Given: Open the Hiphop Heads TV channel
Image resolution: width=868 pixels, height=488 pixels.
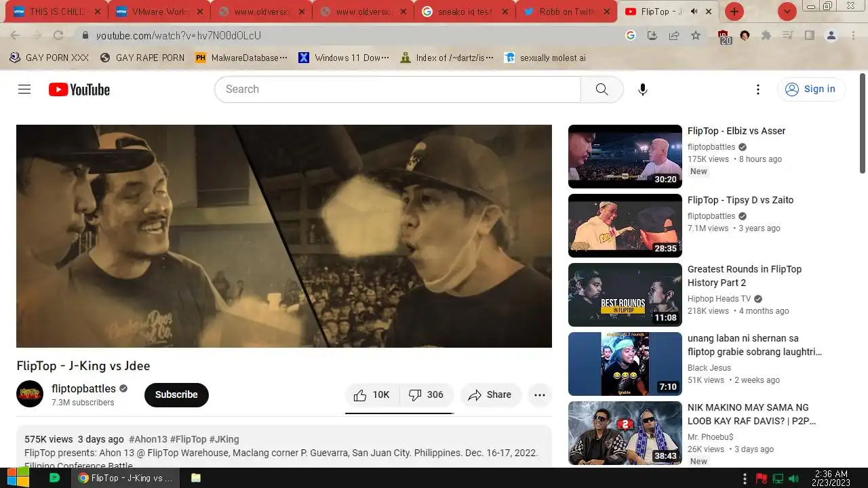Looking at the screenshot, I should 719,299.
